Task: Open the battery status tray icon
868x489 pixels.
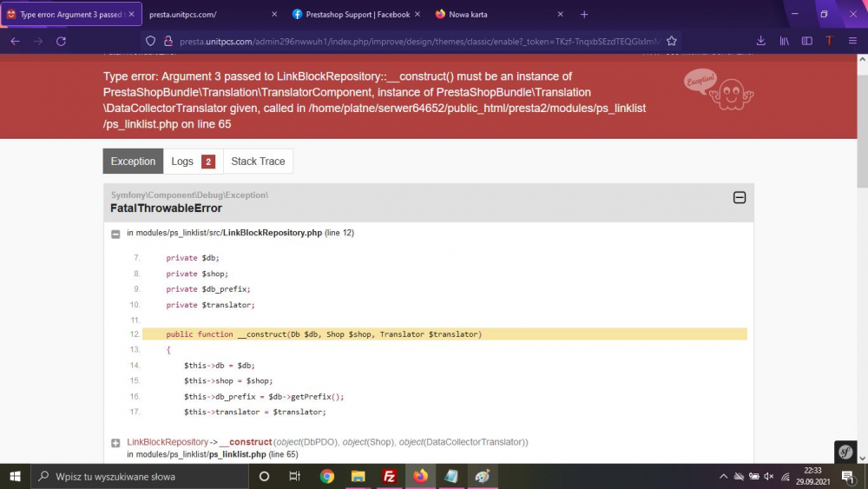Action: pyautogui.click(x=754, y=476)
